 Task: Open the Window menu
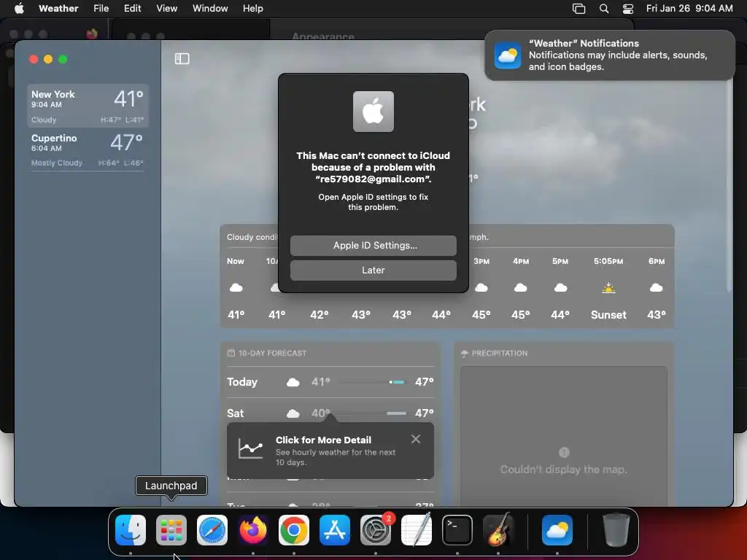point(210,9)
